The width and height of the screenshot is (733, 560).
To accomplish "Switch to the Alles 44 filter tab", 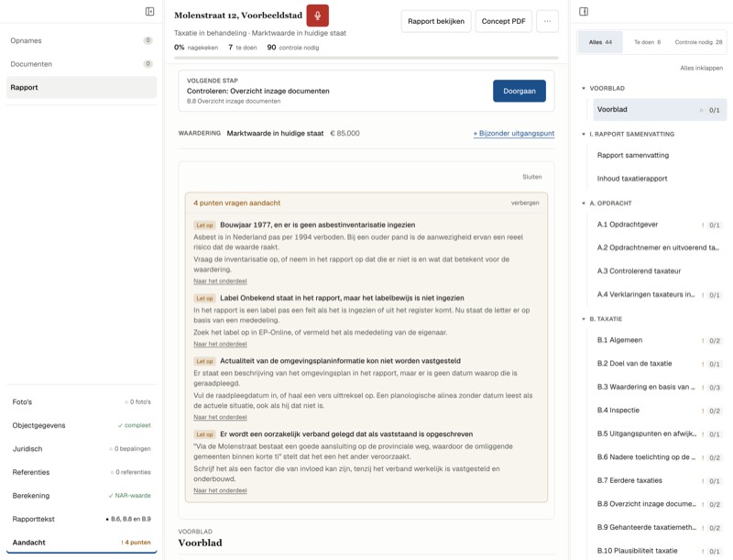I will click(600, 42).
